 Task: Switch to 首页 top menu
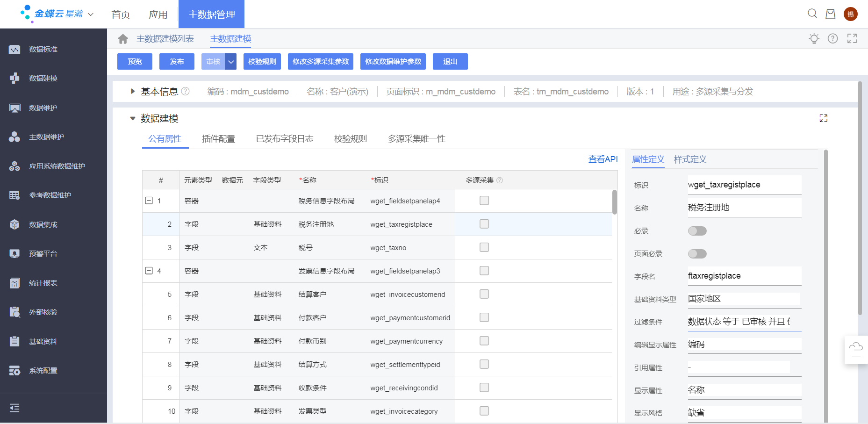coord(121,14)
